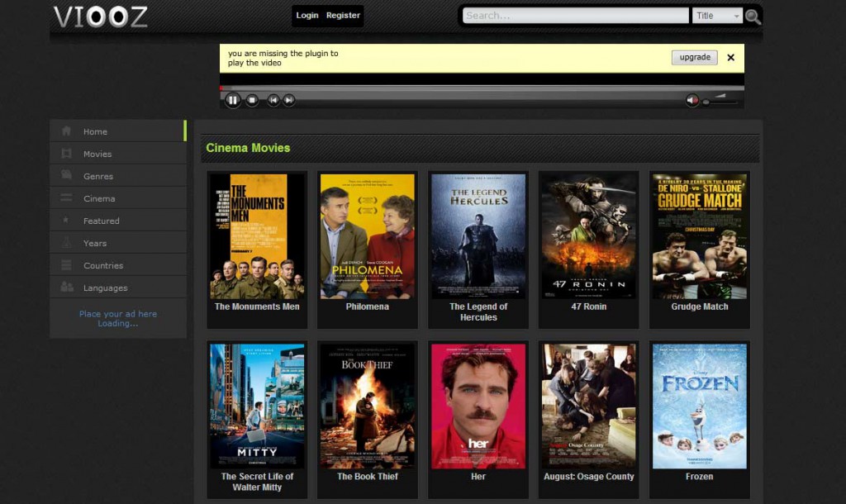Click the VIOOZ site logo
The image size is (846, 504).
(x=100, y=17)
